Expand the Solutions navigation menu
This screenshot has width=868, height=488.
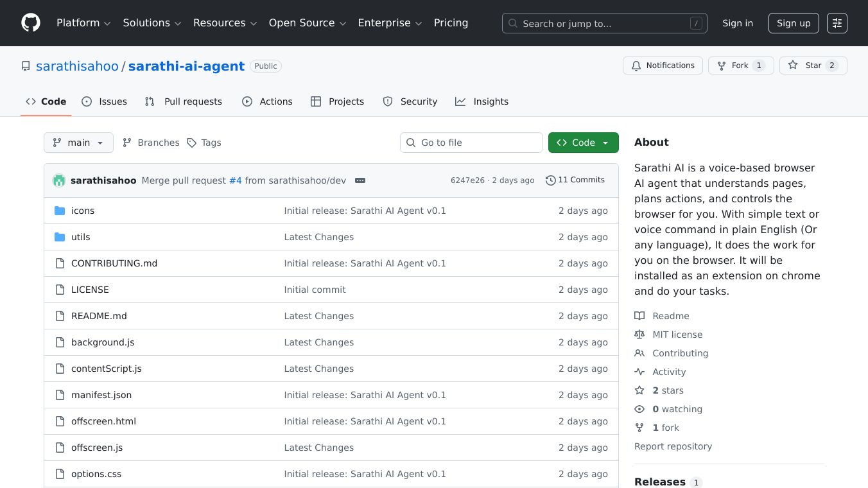point(152,23)
